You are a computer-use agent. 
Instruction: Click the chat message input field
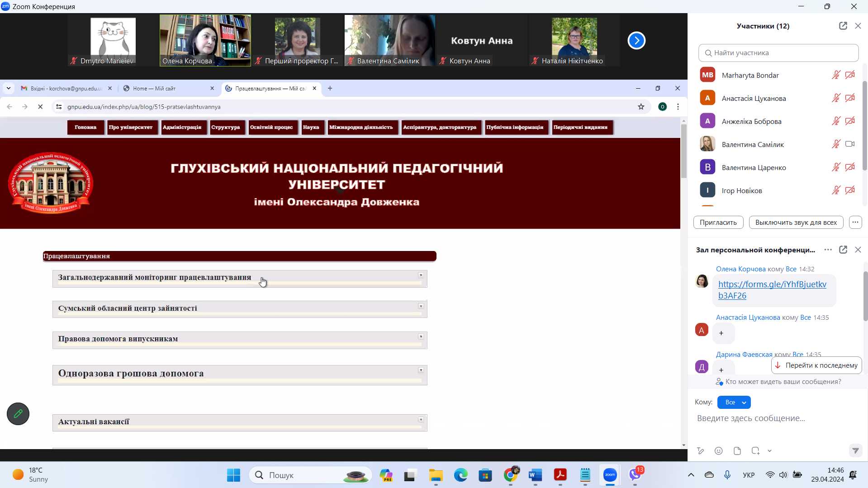(778, 418)
